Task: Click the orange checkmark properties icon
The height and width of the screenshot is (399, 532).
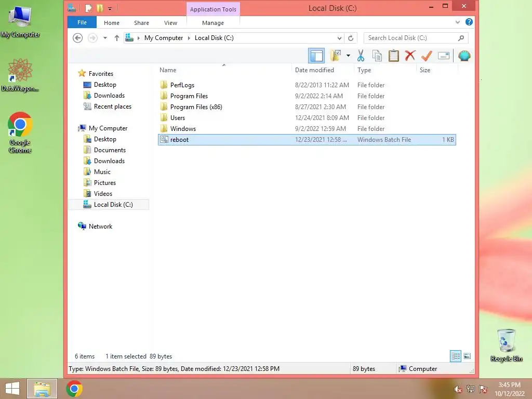Action: [x=427, y=56]
